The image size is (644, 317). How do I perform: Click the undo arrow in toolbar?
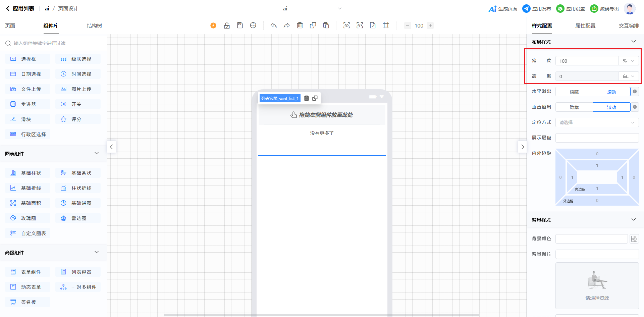click(274, 25)
